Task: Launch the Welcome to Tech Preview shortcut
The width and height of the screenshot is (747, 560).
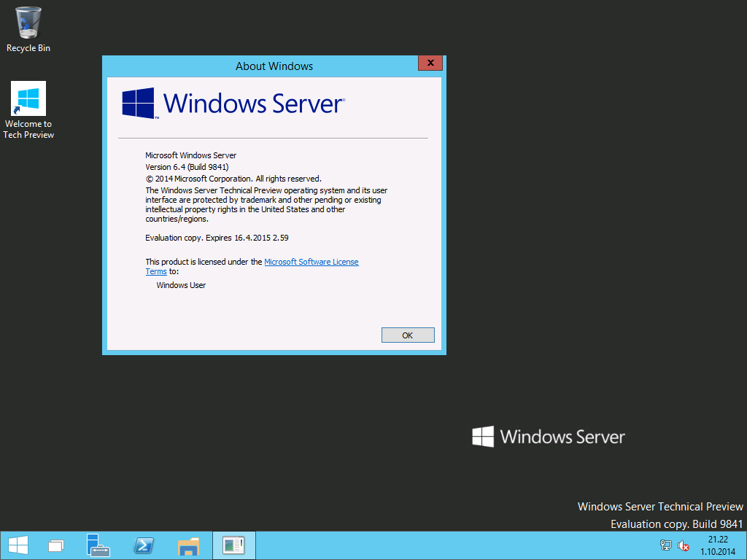Action: [28, 98]
